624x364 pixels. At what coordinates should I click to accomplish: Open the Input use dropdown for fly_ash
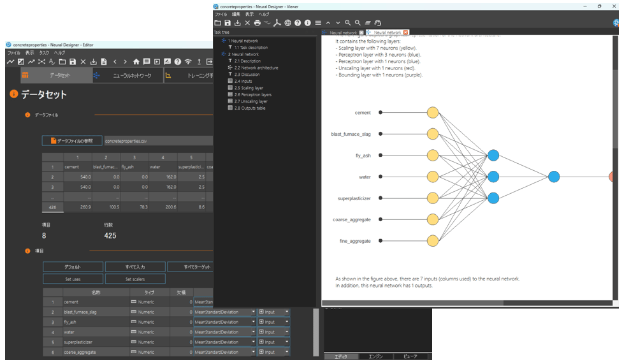[x=274, y=322]
